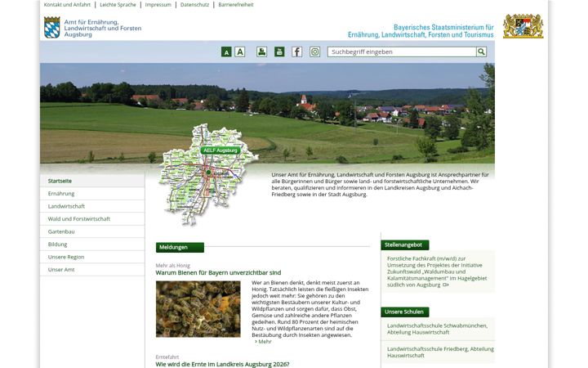This screenshot has width=588, height=368.
Task: Click the Bavarian state coat of arms
Action: [x=523, y=26]
